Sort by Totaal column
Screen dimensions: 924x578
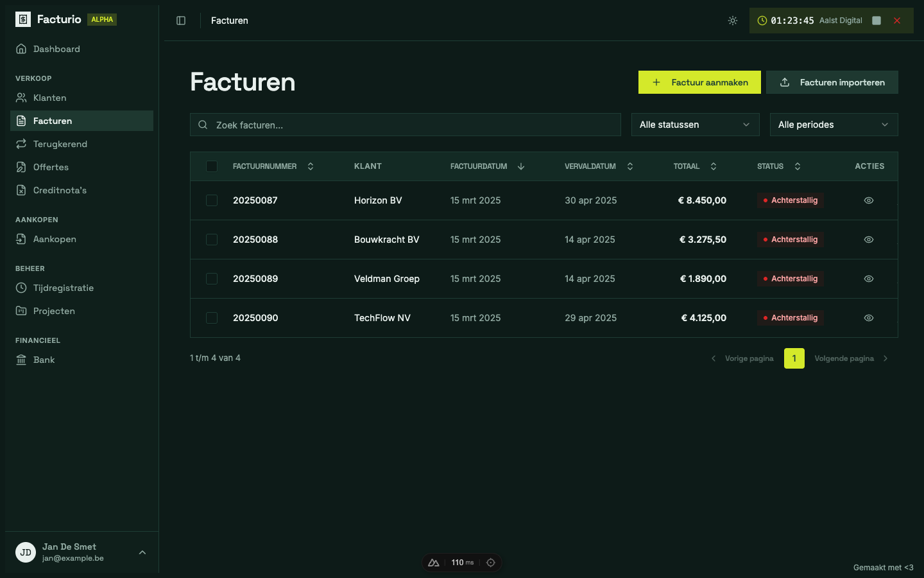tap(696, 166)
